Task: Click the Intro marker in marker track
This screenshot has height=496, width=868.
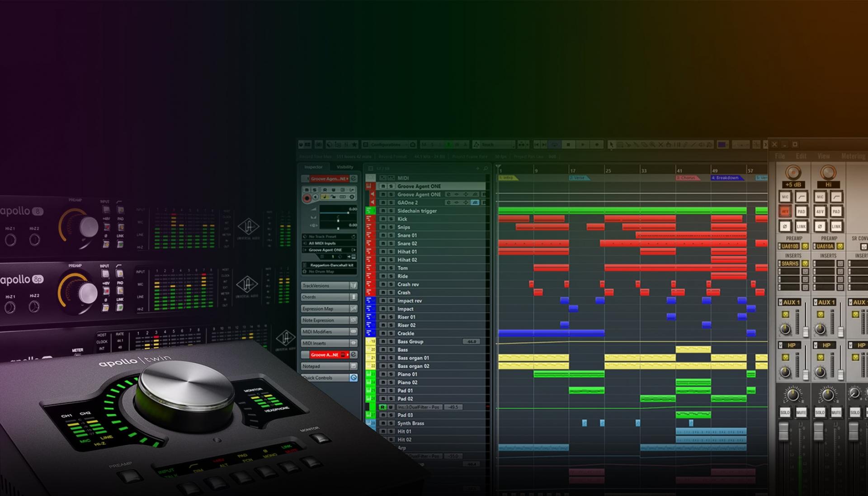Action: point(508,178)
